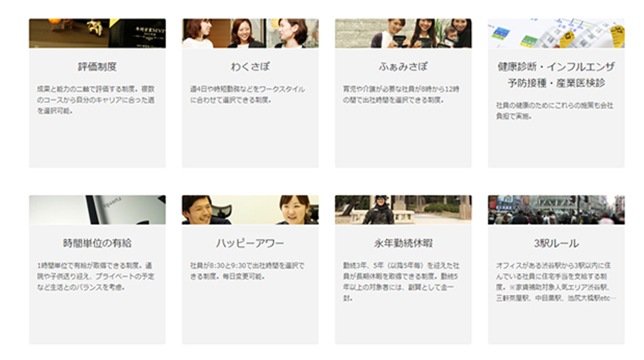
Task: Click the 健康診断・インフルエンザ予防接種・産業医検診 heading
Action: [556, 75]
